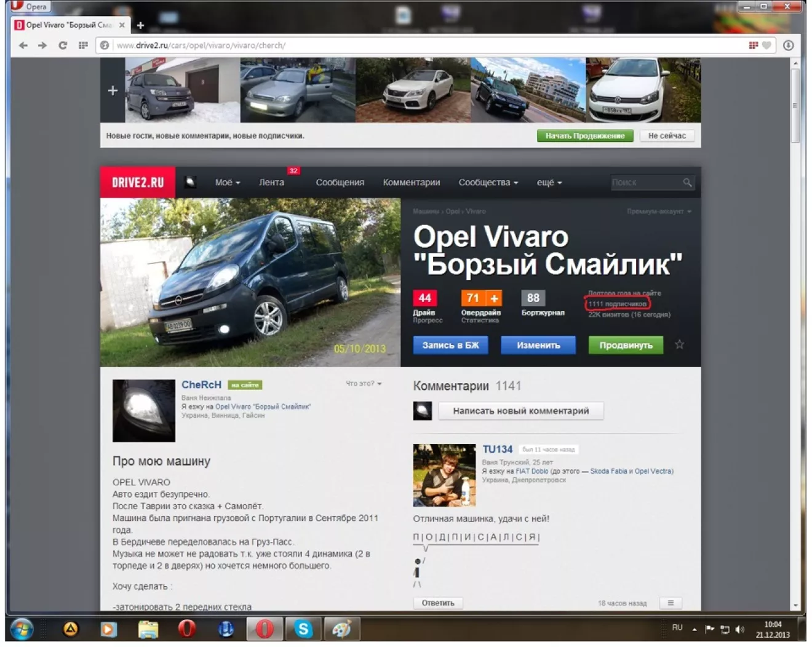Open Skype from the Windows taskbar
This screenshot has width=812, height=647.
click(303, 629)
